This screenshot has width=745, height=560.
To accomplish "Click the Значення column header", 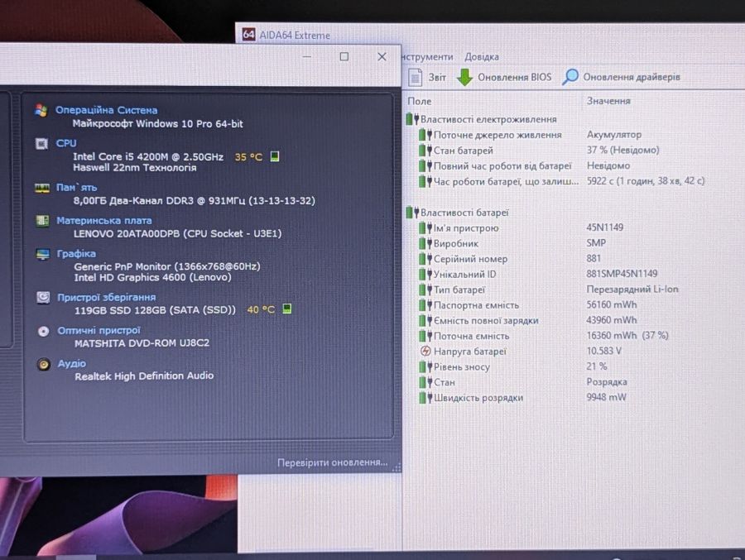I will [608, 101].
